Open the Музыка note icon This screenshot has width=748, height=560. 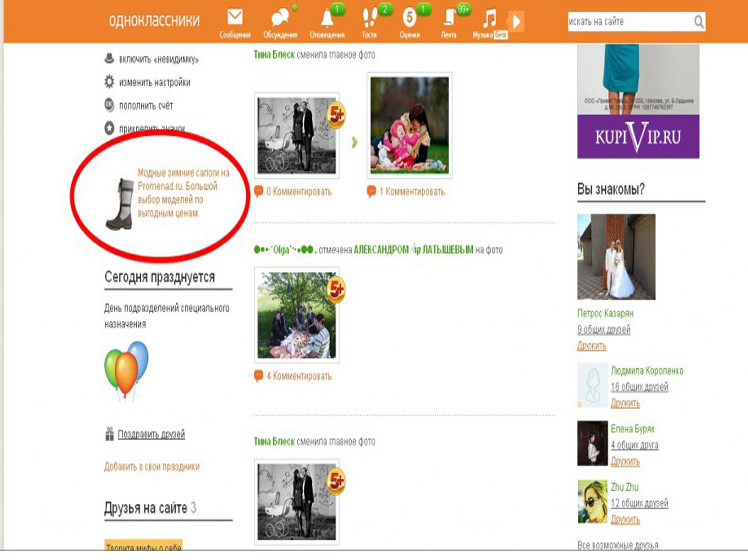pyautogui.click(x=489, y=19)
